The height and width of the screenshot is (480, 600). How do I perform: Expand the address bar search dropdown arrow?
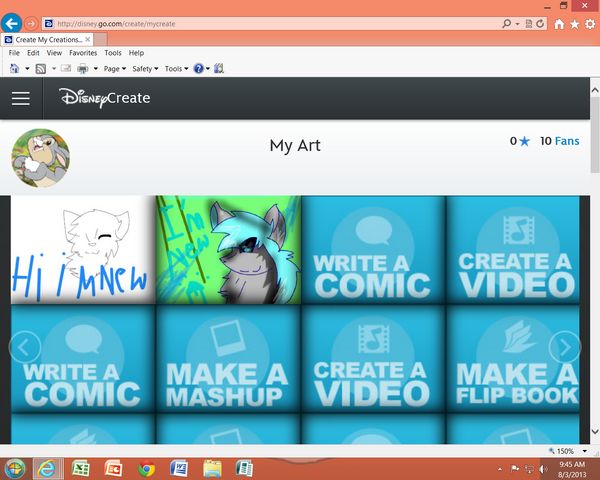[517, 24]
